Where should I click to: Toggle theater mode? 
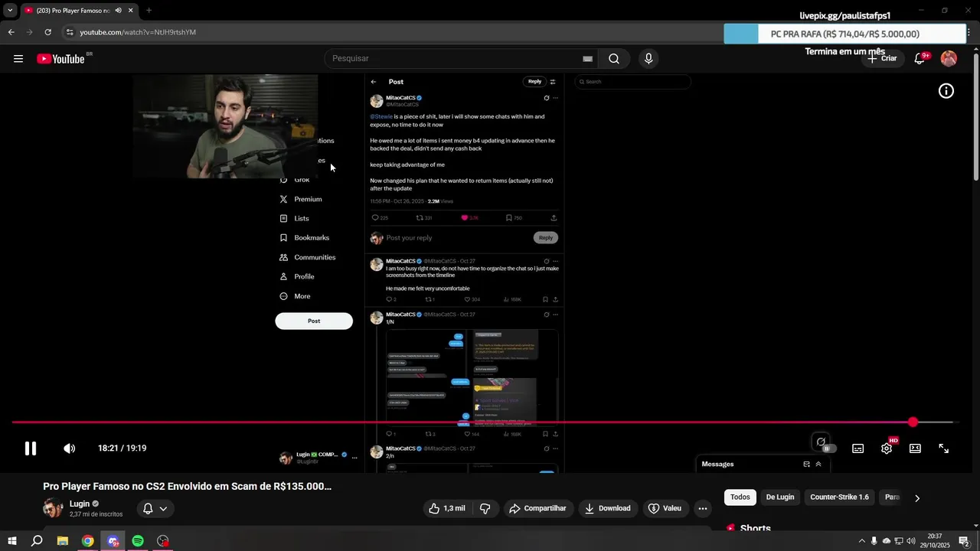pos(915,448)
